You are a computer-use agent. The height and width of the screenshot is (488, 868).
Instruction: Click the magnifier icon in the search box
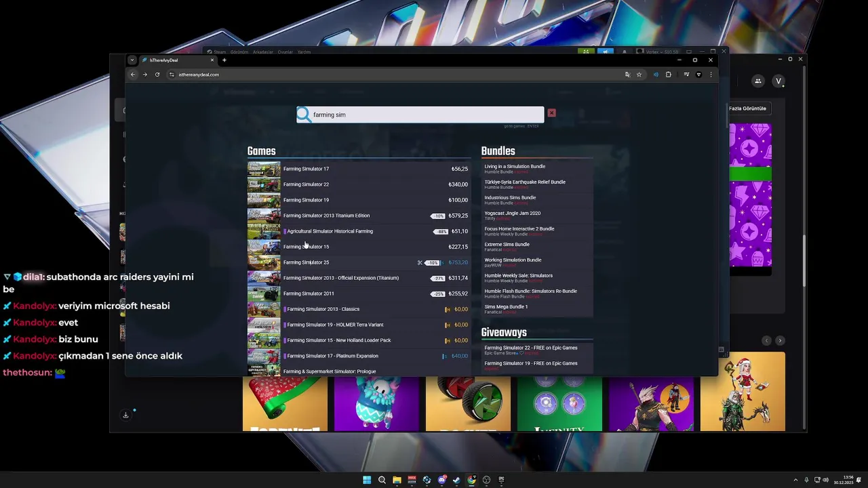click(x=304, y=115)
